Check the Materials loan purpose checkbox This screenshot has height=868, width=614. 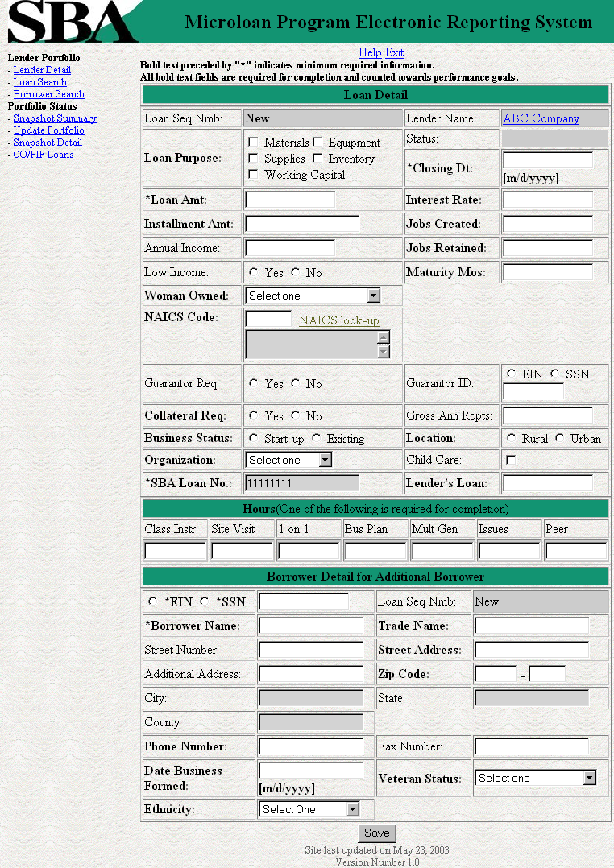[253, 143]
